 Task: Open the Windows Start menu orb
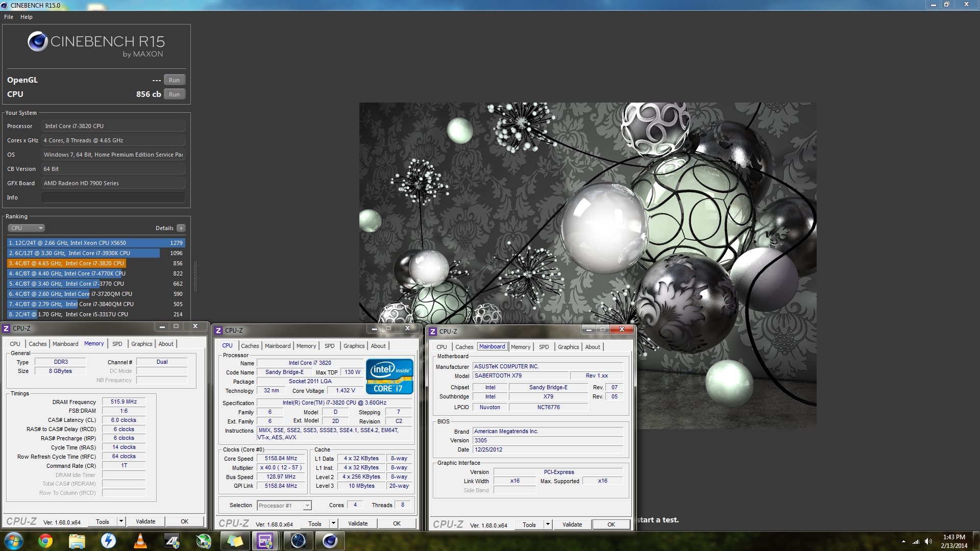click(14, 541)
